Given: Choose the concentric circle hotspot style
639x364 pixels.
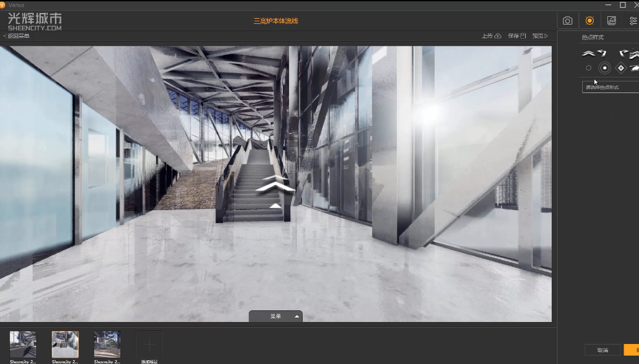Looking at the screenshot, I should click(605, 68).
